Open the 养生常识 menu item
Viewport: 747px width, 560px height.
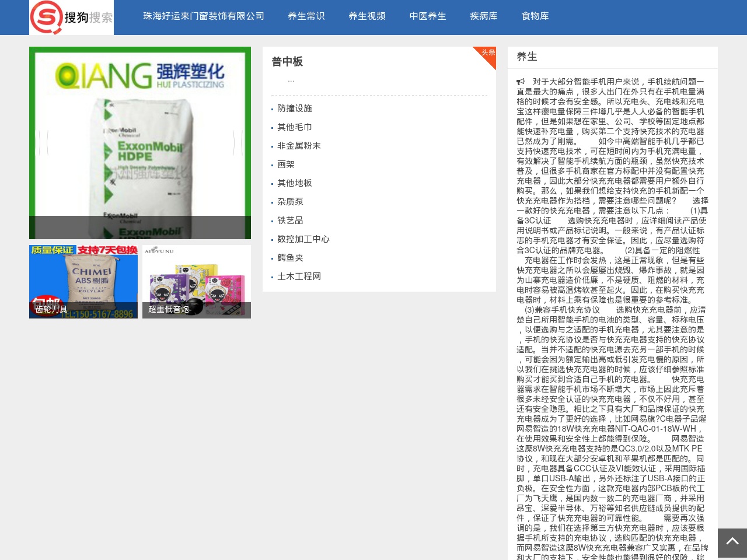[x=306, y=16]
